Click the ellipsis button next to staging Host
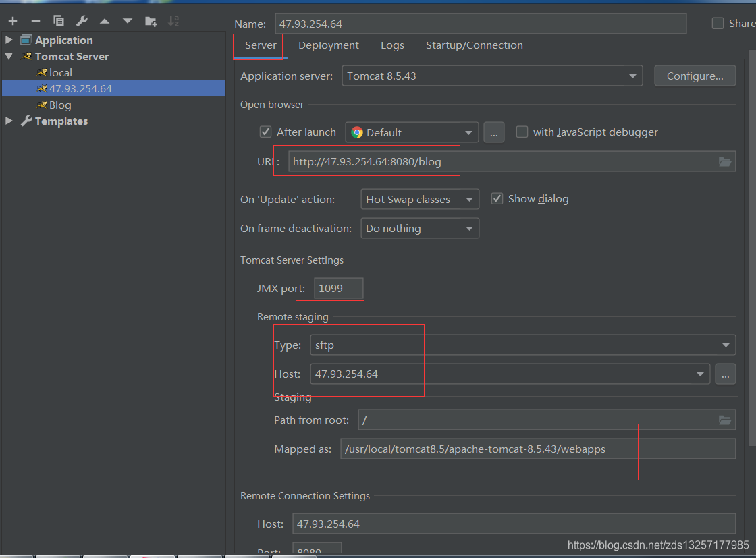The width and height of the screenshot is (756, 558). 725,374
